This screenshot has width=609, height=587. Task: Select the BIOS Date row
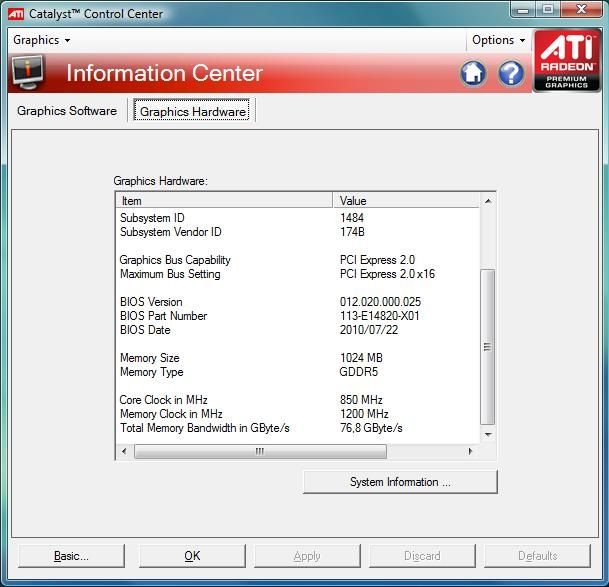point(298,330)
